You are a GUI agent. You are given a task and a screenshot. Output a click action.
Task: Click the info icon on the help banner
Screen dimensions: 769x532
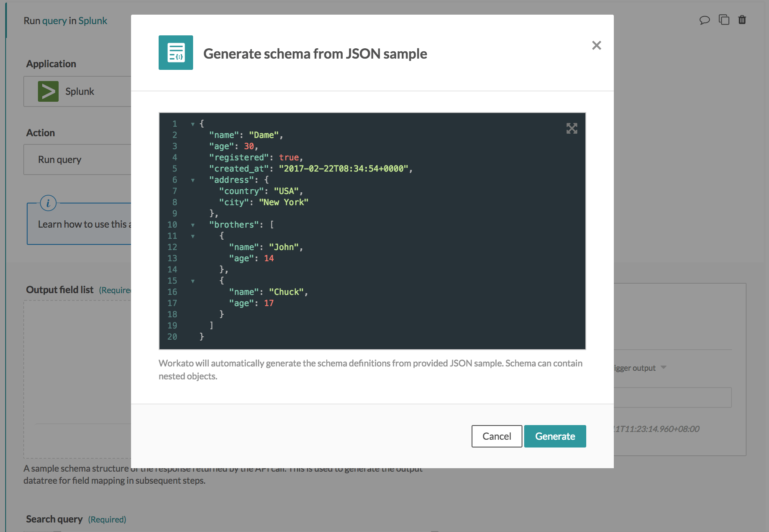click(x=48, y=203)
